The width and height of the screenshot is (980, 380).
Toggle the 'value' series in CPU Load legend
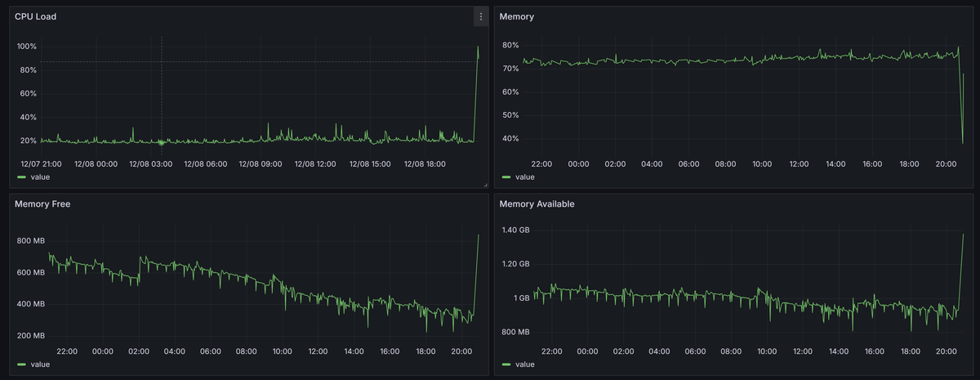coord(41,177)
